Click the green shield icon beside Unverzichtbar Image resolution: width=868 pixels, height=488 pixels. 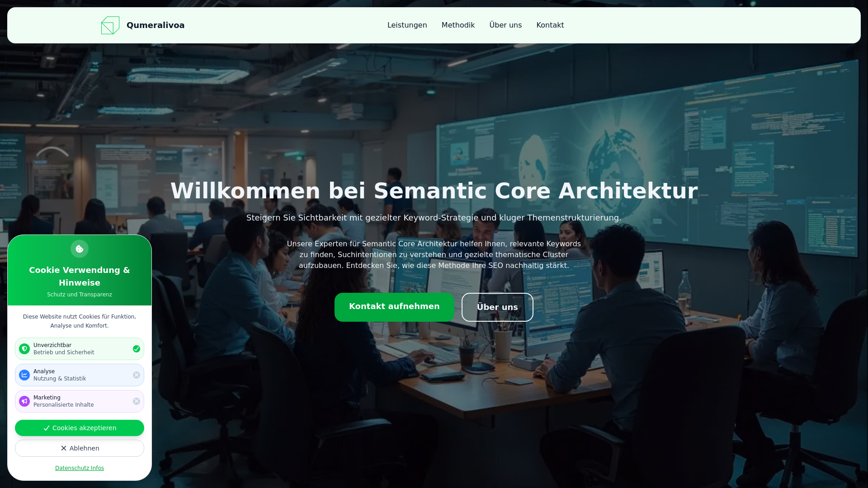coord(24,349)
